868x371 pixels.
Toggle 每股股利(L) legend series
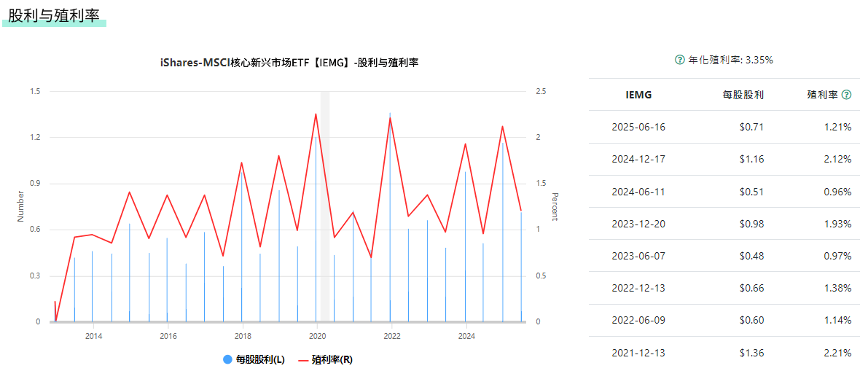point(253,359)
